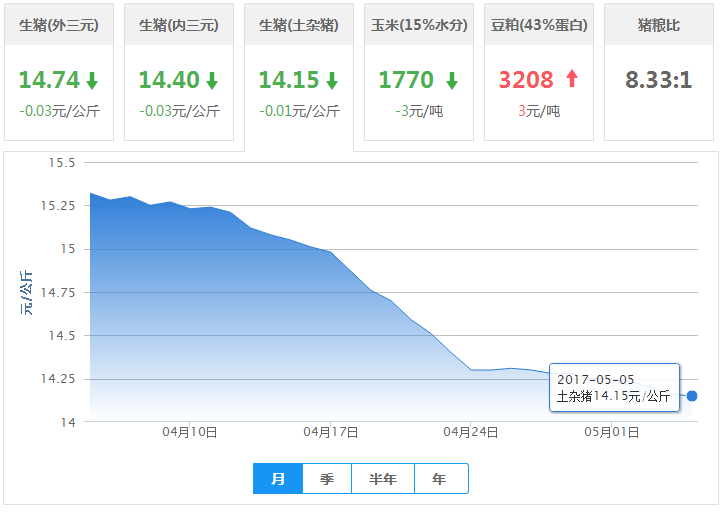Click the down arrow next to 14.40

click(212, 81)
